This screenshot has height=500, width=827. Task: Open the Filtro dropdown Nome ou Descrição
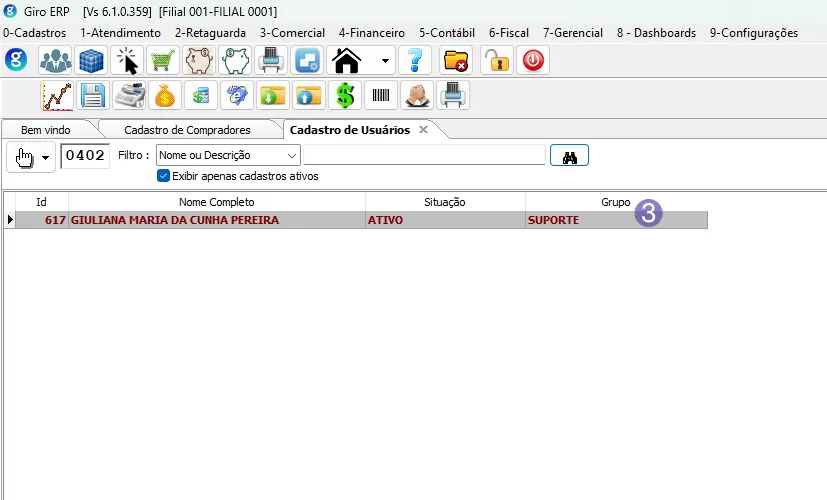point(228,155)
